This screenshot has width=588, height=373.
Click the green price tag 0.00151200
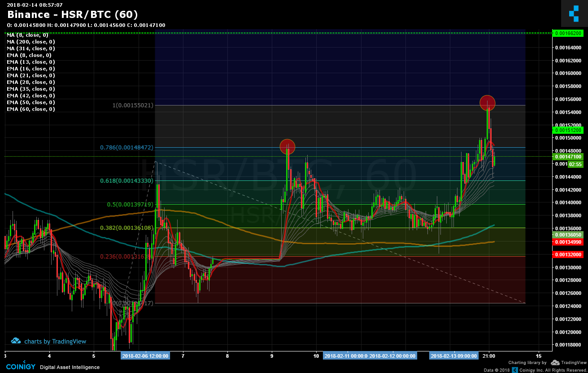point(568,130)
